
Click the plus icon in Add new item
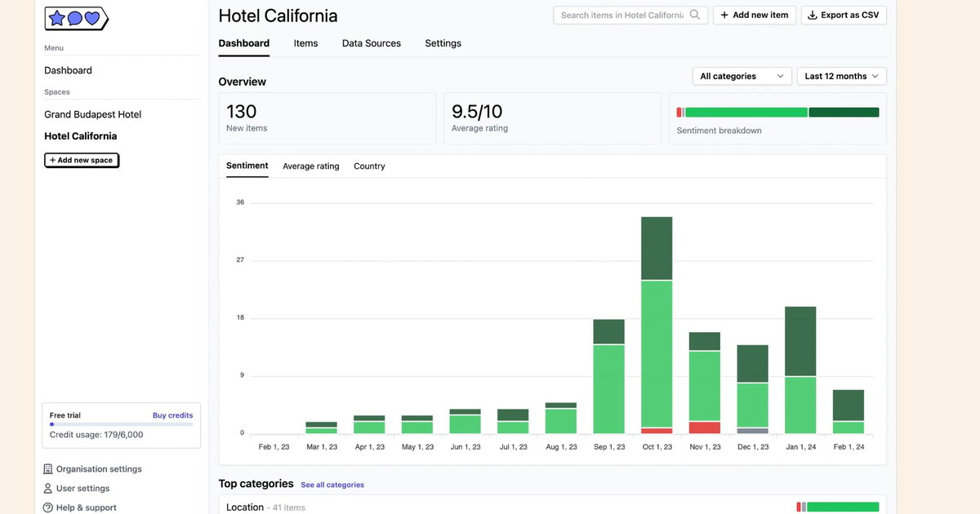724,15
